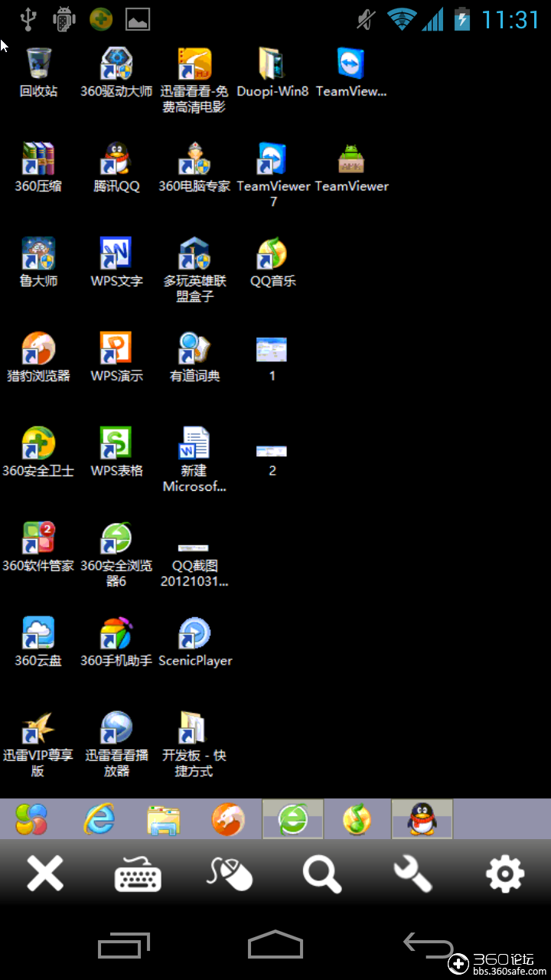The width and height of the screenshot is (551, 980).
Task: Tap the Android debugging notification icon
Action: click(64, 18)
